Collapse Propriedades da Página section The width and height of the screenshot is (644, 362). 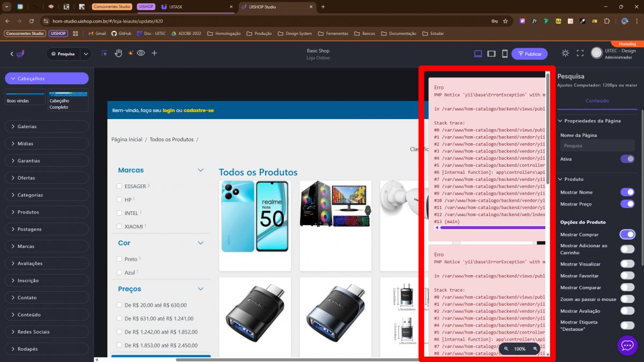[560, 121]
